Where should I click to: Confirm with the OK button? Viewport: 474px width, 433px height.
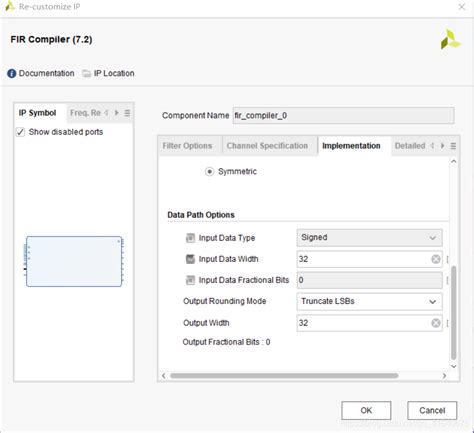(366, 410)
